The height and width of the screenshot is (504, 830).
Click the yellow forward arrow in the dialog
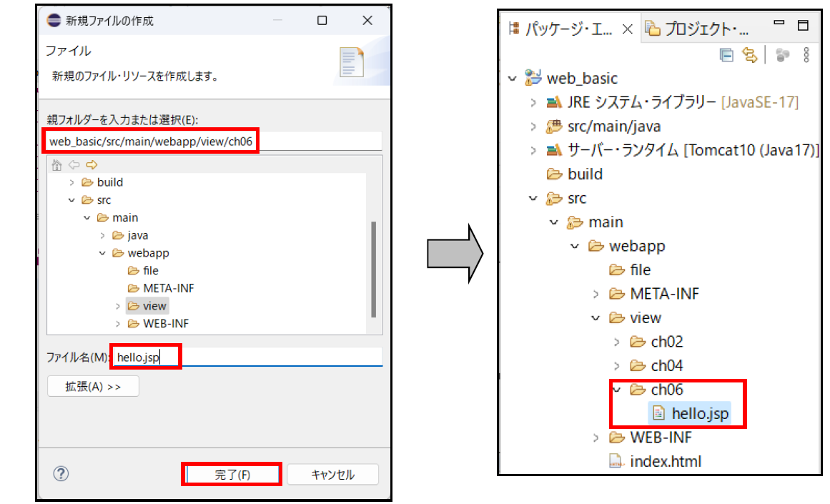91,165
